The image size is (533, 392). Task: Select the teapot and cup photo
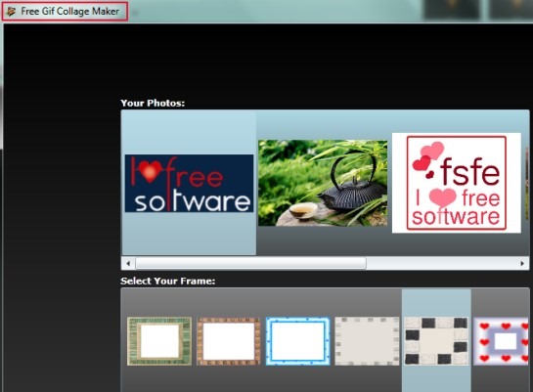pyautogui.click(x=323, y=183)
